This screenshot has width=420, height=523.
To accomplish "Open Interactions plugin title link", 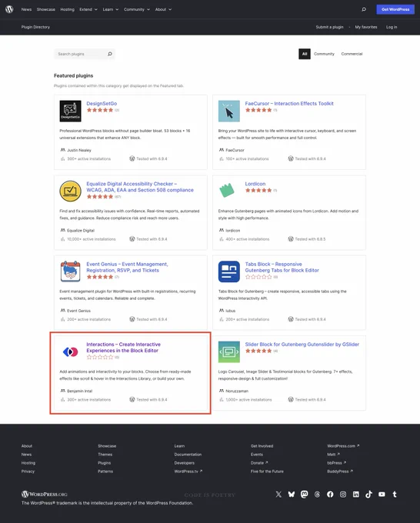I will (123, 347).
